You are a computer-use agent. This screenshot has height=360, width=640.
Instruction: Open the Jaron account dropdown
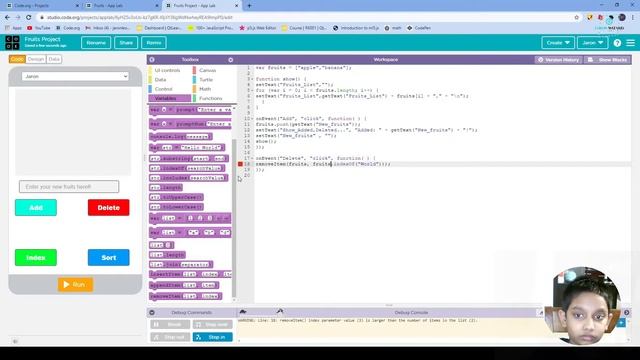592,43
